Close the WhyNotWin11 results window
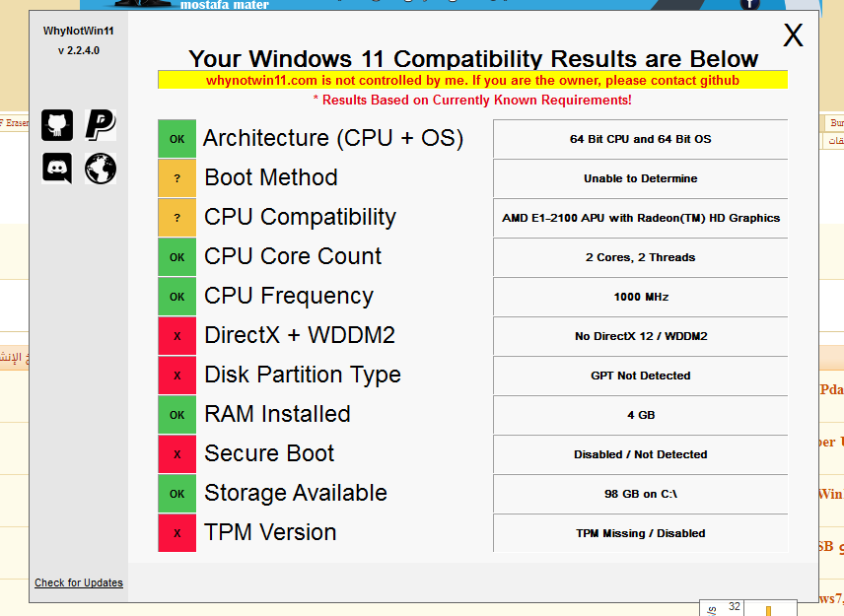 [793, 35]
